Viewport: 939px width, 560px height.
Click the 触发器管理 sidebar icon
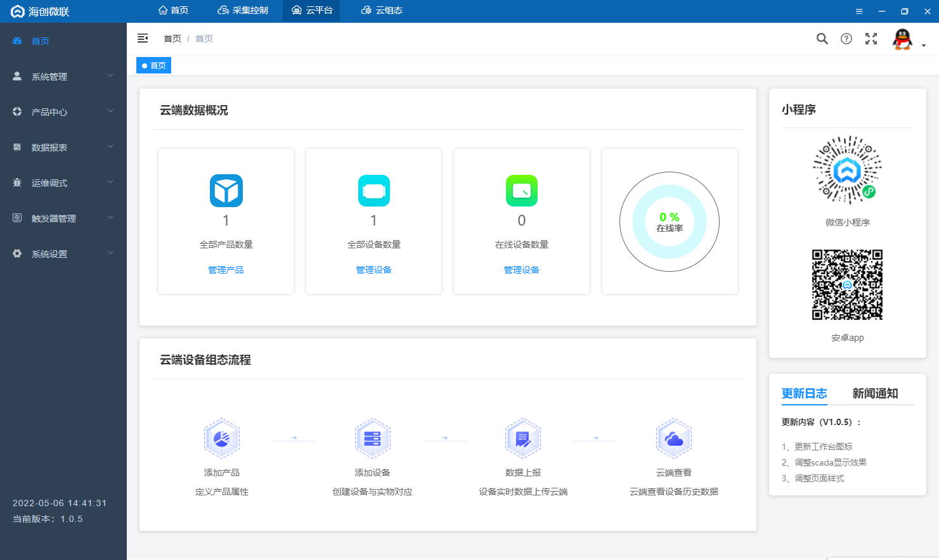point(17,218)
